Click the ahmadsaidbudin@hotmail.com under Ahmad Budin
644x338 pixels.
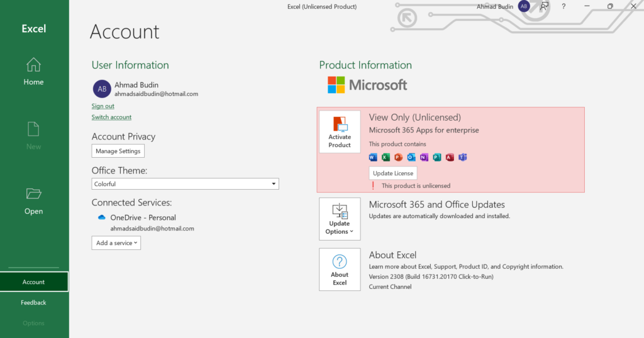coord(156,94)
